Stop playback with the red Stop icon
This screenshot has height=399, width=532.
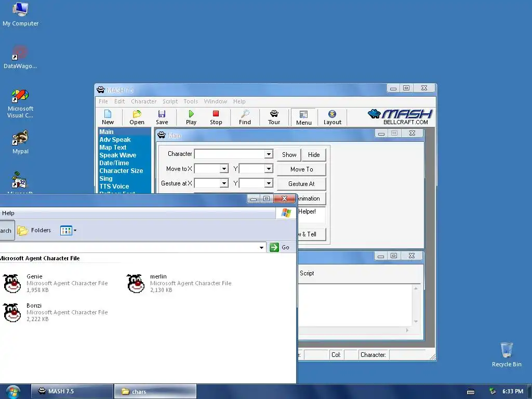[x=216, y=117]
